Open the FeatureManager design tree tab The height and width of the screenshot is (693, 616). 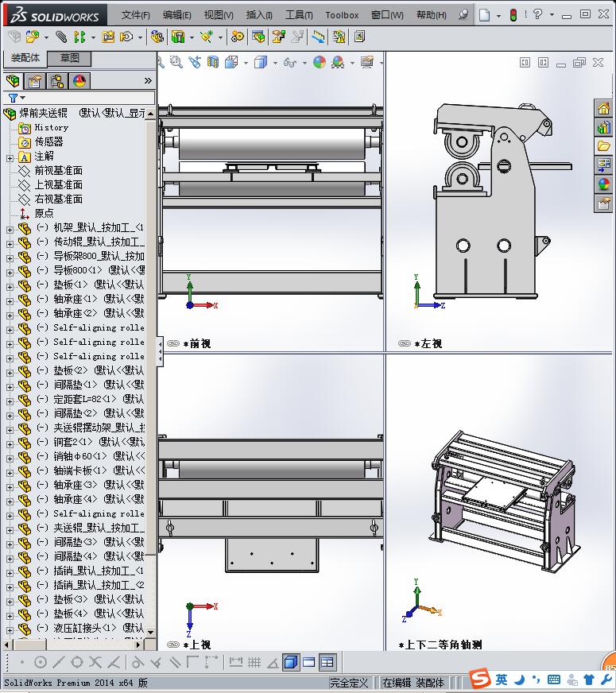tap(14, 81)
